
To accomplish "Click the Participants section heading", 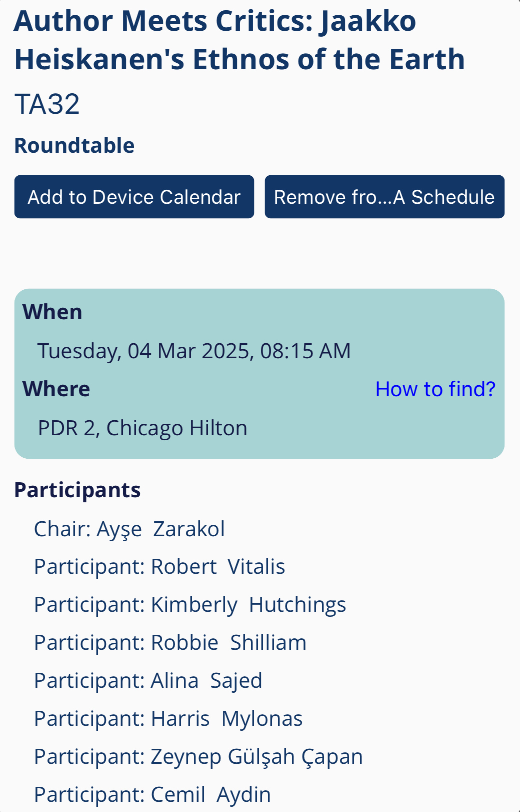I will 77,490.
